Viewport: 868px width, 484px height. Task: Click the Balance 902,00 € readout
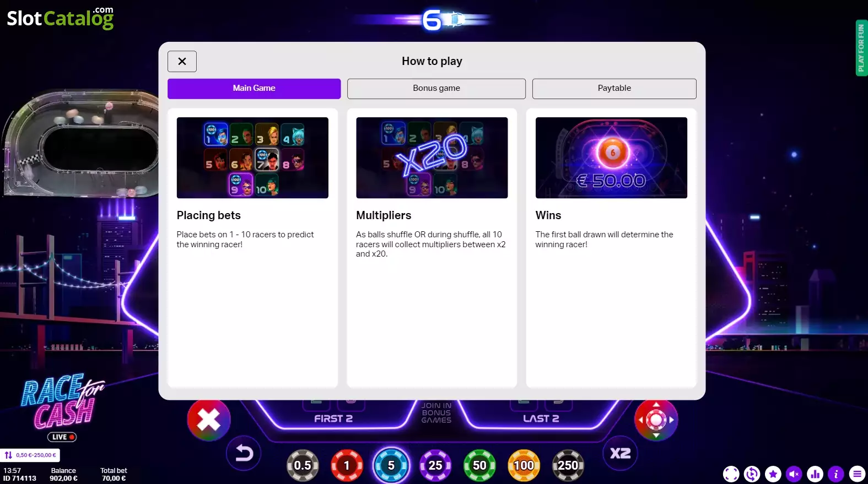pos(63,475)
